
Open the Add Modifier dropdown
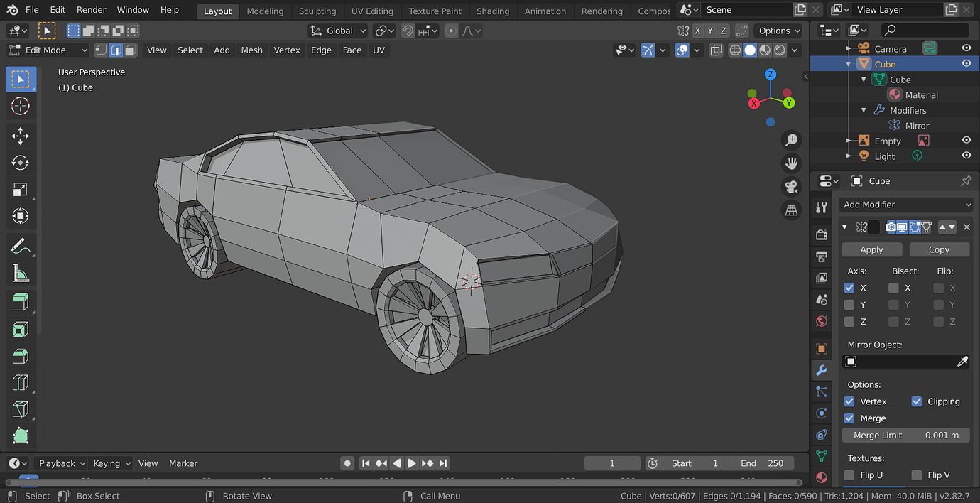pyautogui.click(x=905, y=204)
